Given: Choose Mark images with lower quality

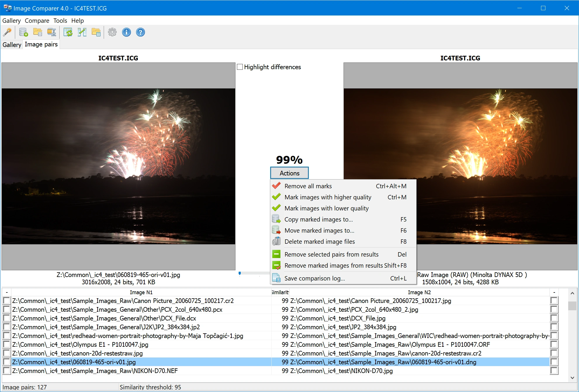Looking at the screenshot, I should coord(343,208).
